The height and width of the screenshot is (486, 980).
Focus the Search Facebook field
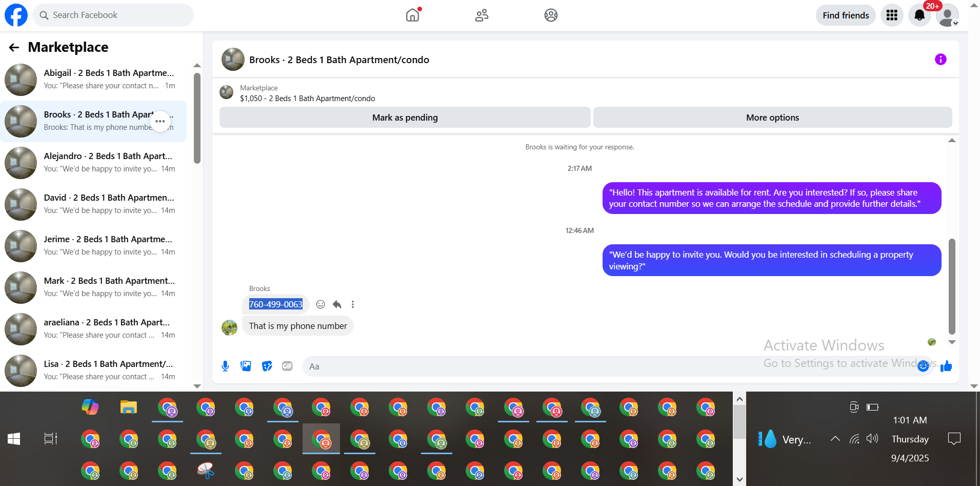113,15
